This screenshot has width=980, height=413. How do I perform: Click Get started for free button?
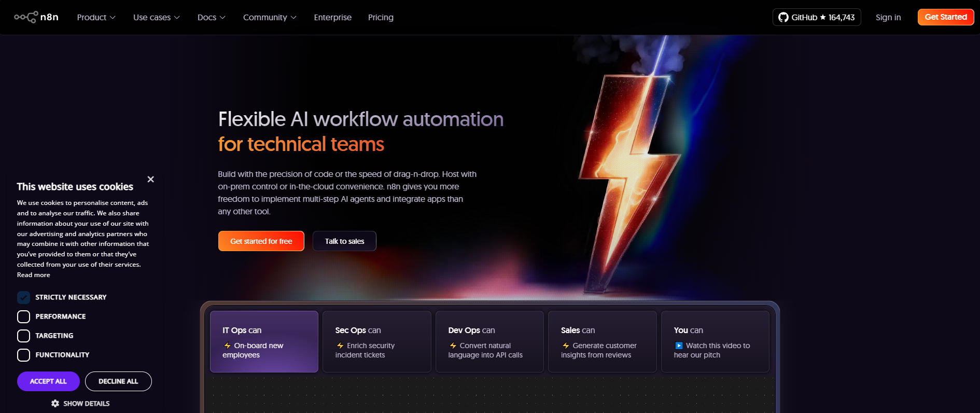(x=261, y=241)
